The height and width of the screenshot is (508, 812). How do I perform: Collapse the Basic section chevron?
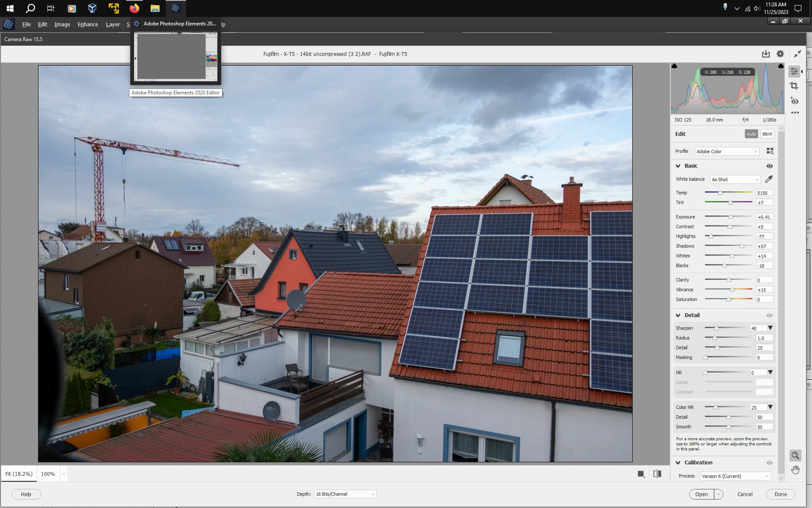pos(678,166)
